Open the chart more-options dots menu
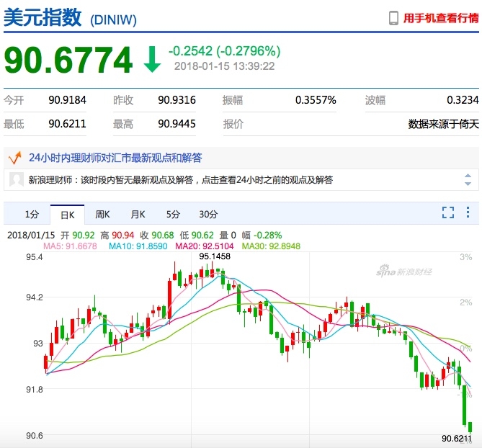The height and width of the screenshot is (448, 482). [x=469, y=212]
